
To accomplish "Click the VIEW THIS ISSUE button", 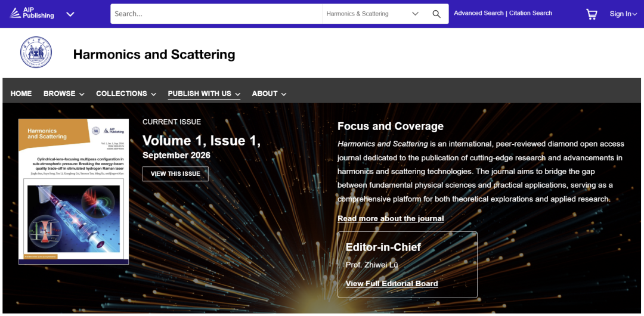I will [x=175, y=174].
